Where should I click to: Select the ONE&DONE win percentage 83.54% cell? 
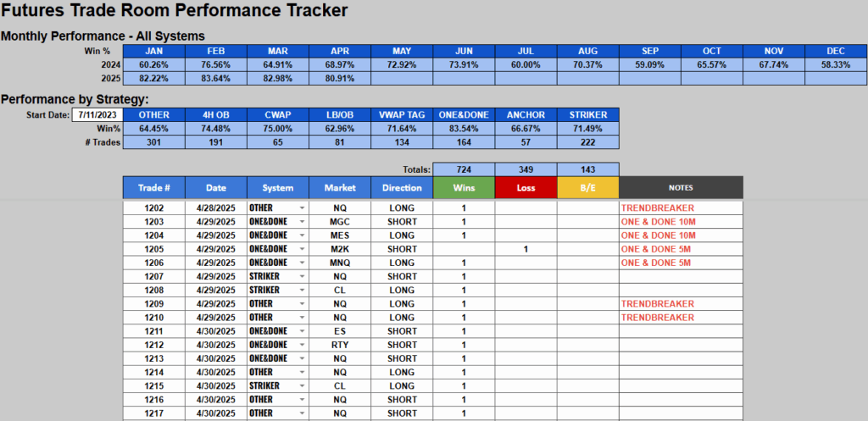[x=464, y=128]
